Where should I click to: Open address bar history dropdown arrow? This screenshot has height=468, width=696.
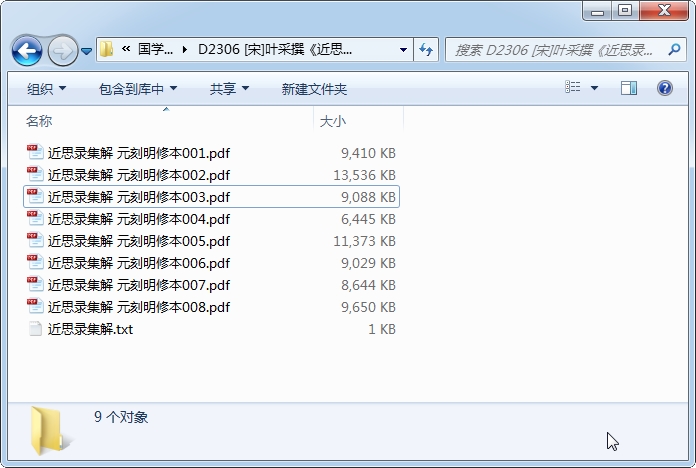403,50
